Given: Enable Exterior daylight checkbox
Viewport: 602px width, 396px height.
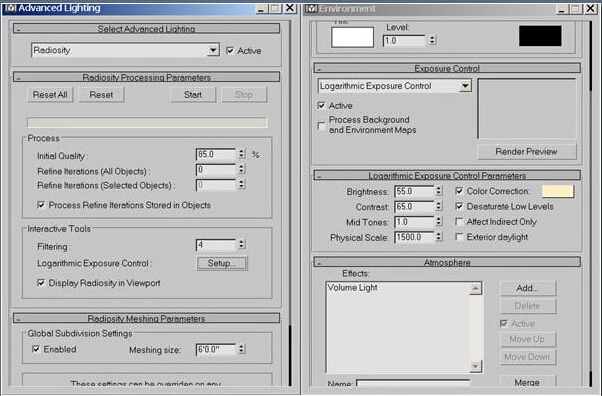Looking at the screenshot, I should tap(459, 237).
